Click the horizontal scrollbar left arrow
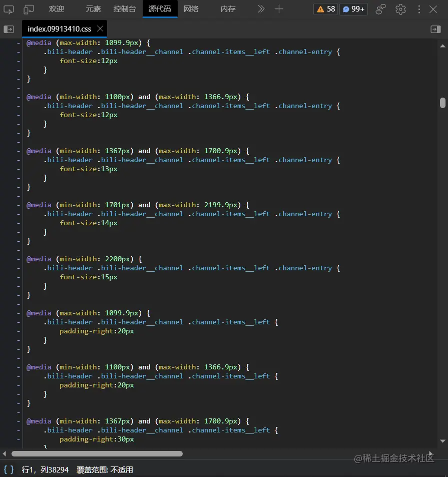The height and width of the screenshot is (477, 448). pyautogui.click(x=5, y=453)
